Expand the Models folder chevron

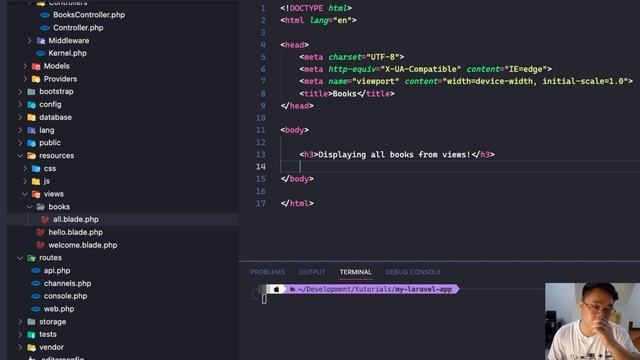coord(25,66)
